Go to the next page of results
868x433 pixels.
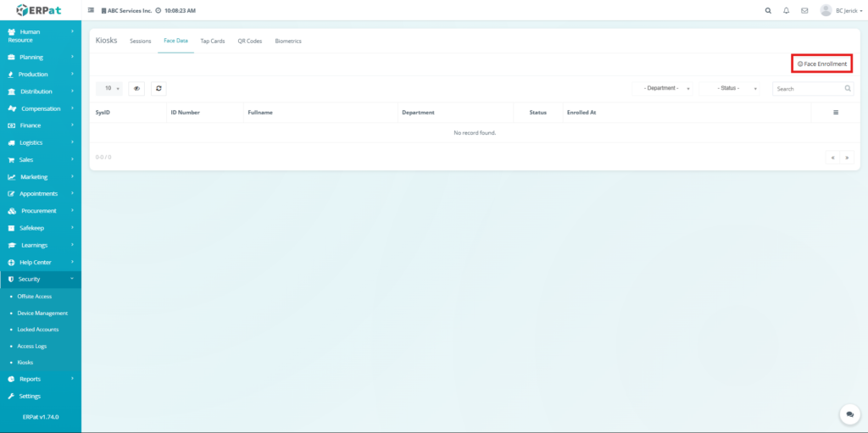[846, 157]
